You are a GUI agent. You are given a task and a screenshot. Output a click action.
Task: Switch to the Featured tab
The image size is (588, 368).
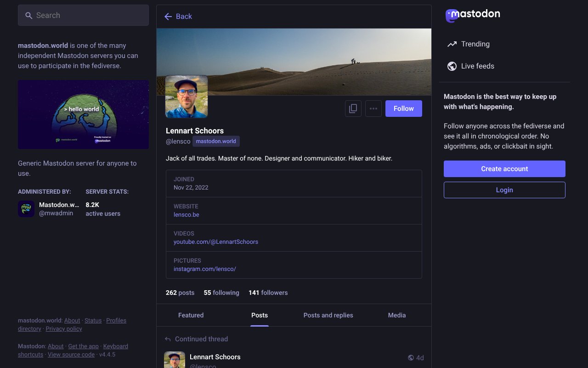[x=191, y=315]
